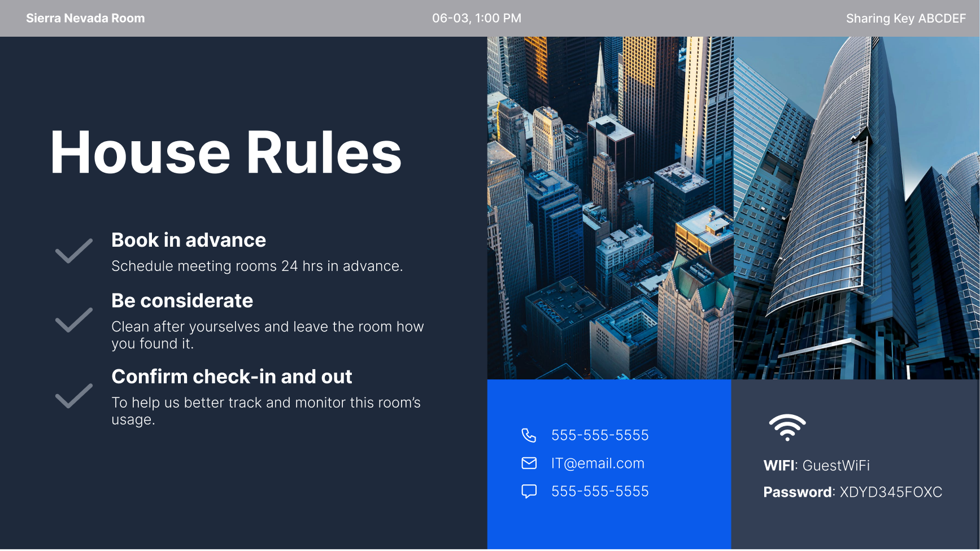Click checkmark beside Be considerate
Image resolution: width=980 pixels, height=551 pixels.
tap(74, 320)
